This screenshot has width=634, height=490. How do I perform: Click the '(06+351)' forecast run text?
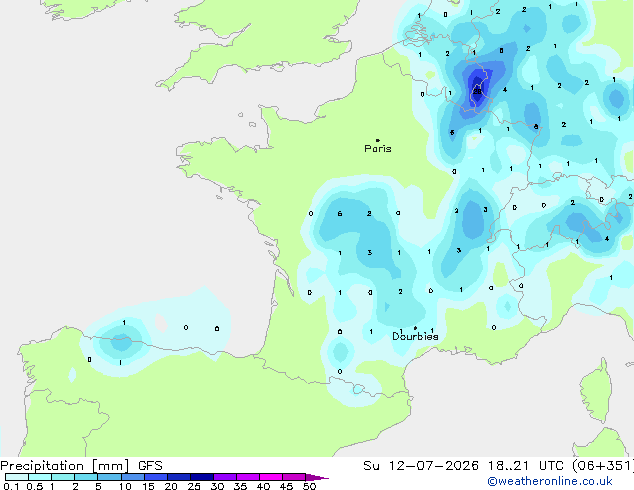(x=603, y=466)
